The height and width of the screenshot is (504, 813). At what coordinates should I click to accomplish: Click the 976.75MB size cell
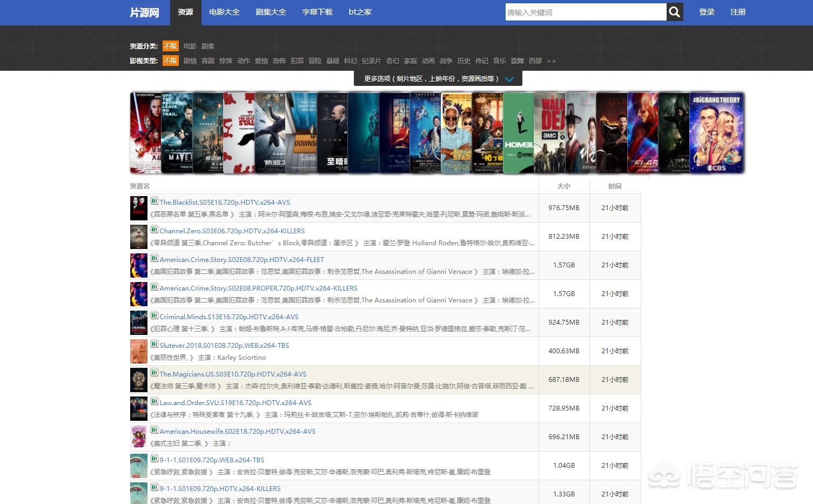[564, 208]
